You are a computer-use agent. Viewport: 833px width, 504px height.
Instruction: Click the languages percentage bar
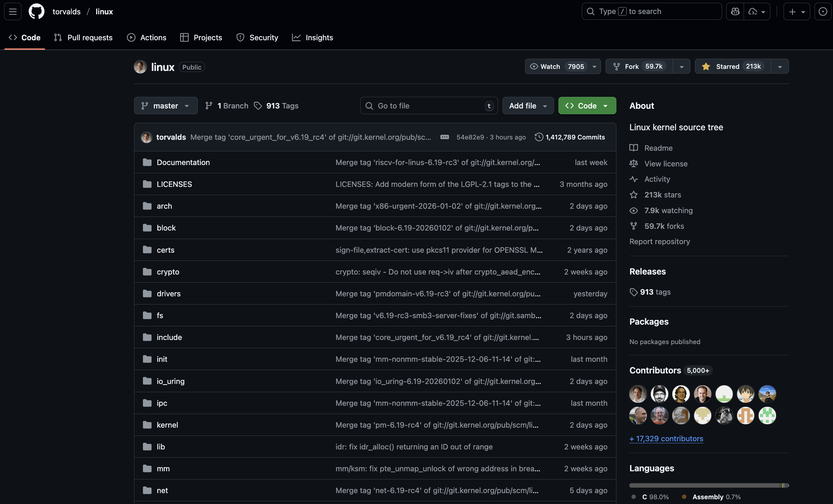tap(708, 485)
